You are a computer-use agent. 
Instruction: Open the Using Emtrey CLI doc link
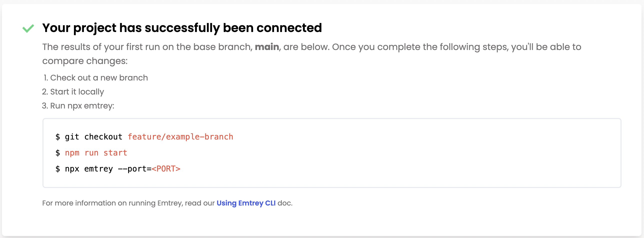pos(246,203)
